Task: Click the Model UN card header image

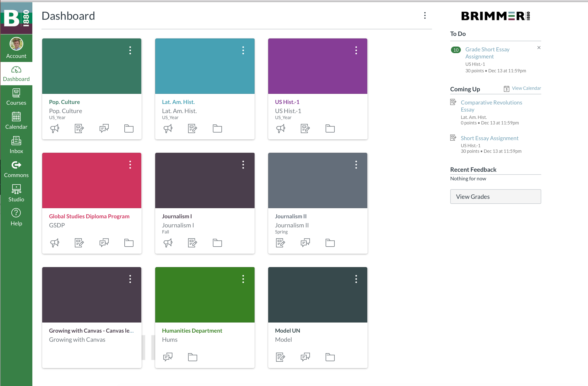Action: point(318,295)
